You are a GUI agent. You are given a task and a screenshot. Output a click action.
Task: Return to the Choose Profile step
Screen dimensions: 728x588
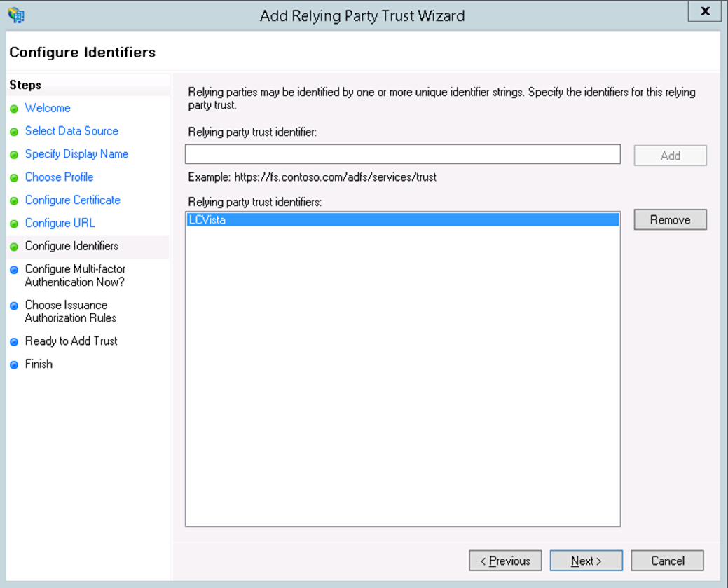[59, 177]
